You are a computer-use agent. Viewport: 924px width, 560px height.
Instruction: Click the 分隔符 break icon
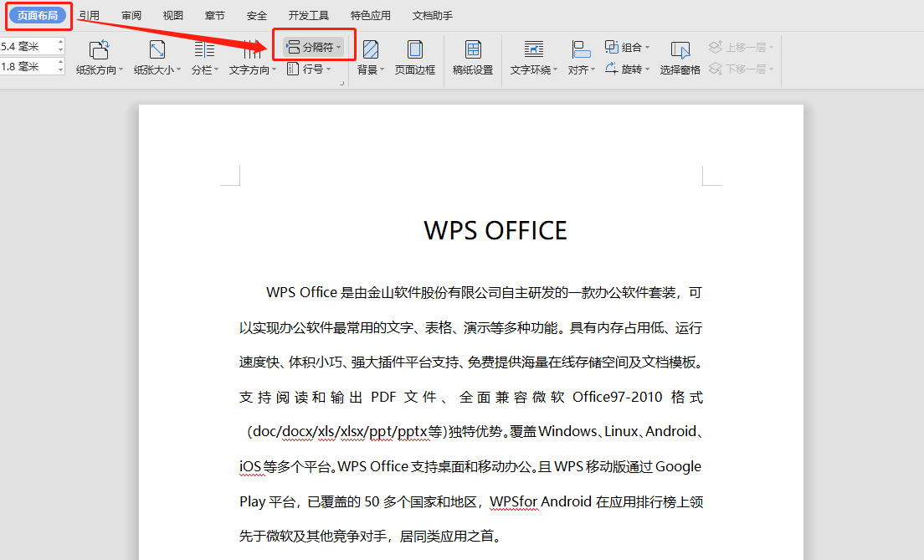(293, 47)
